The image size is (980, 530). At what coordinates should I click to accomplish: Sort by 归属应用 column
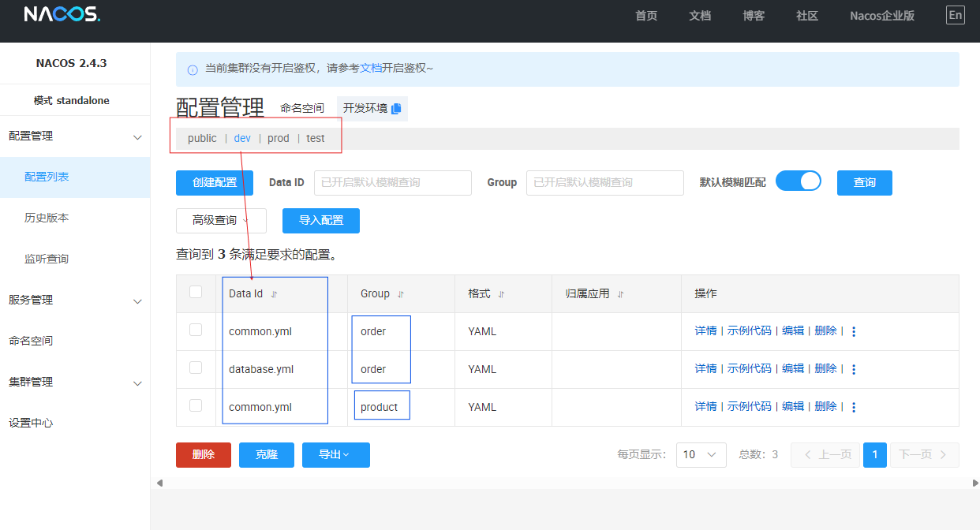620,294
